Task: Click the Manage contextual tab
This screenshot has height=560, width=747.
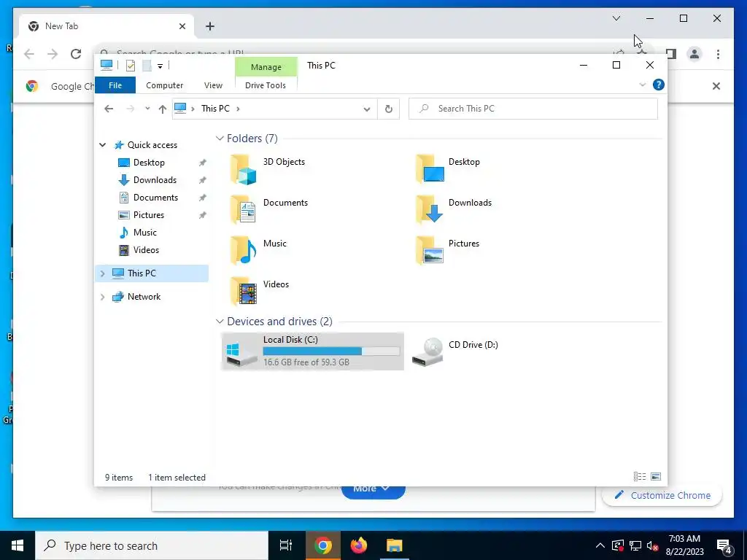Action: [266, 67]
